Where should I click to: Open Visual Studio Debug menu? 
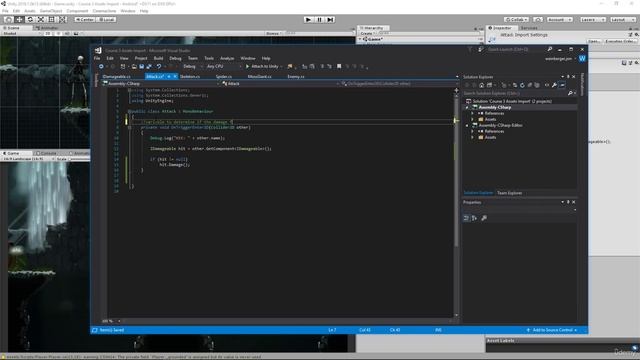[175, 58]
